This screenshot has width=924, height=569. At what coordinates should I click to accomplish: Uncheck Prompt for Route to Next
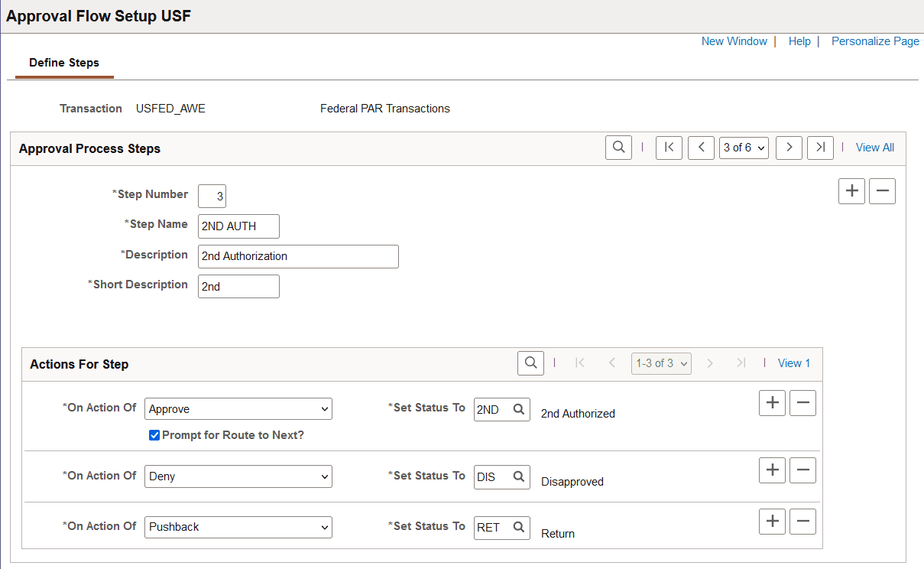coord(154,434)
